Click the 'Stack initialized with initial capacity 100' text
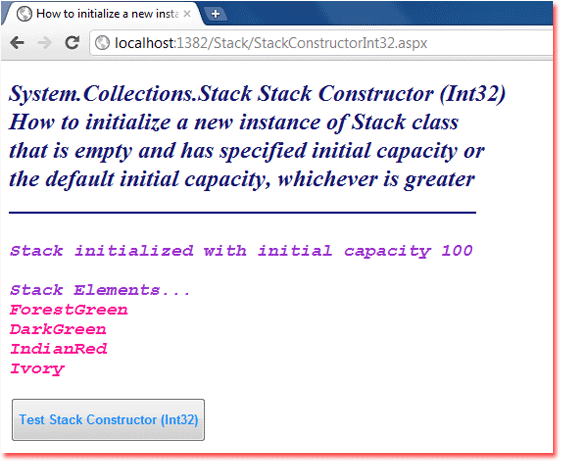Viewport: 563px width, 461px height. click(241, 251)
